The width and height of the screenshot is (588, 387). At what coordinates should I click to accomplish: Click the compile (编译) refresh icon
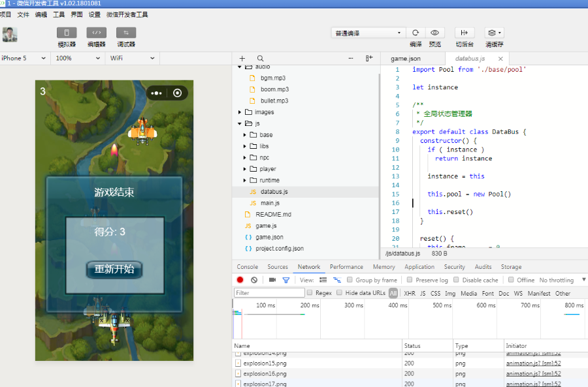point(416,33)
